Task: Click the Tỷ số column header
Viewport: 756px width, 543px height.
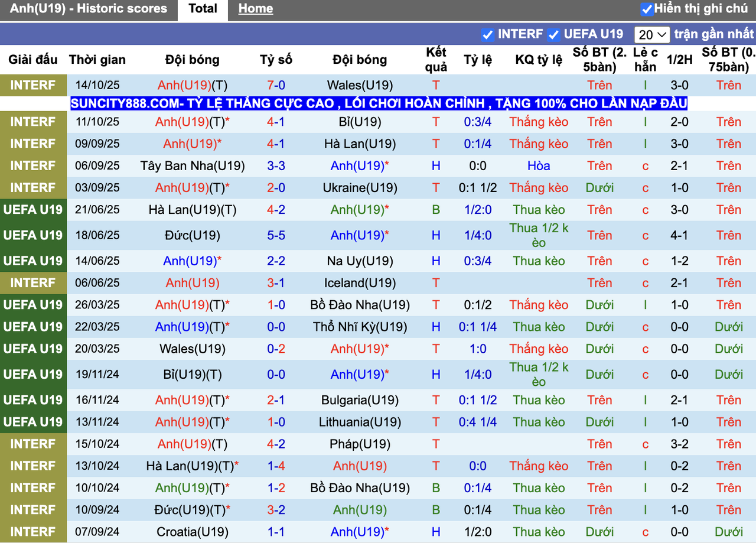Action: (276, 60)
